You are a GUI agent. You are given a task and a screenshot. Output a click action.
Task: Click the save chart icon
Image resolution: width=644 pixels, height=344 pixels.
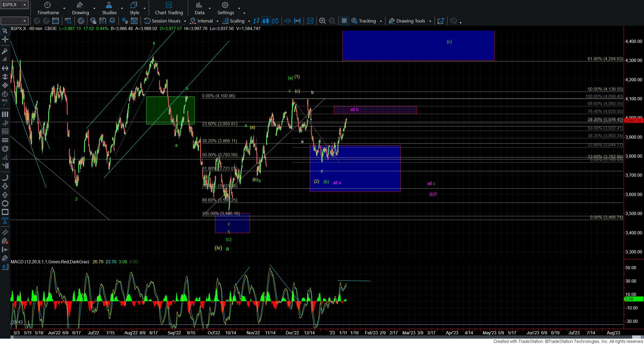pyautogui.click(x=103, y=21)
